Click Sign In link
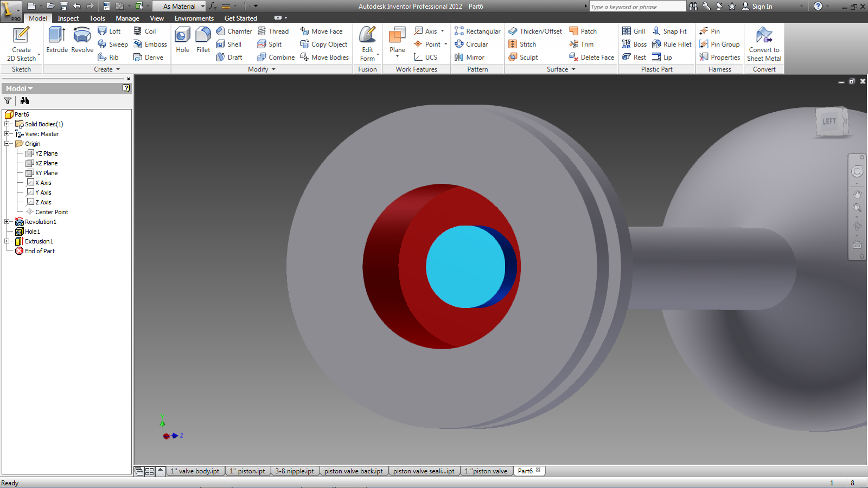 [762, 7]
